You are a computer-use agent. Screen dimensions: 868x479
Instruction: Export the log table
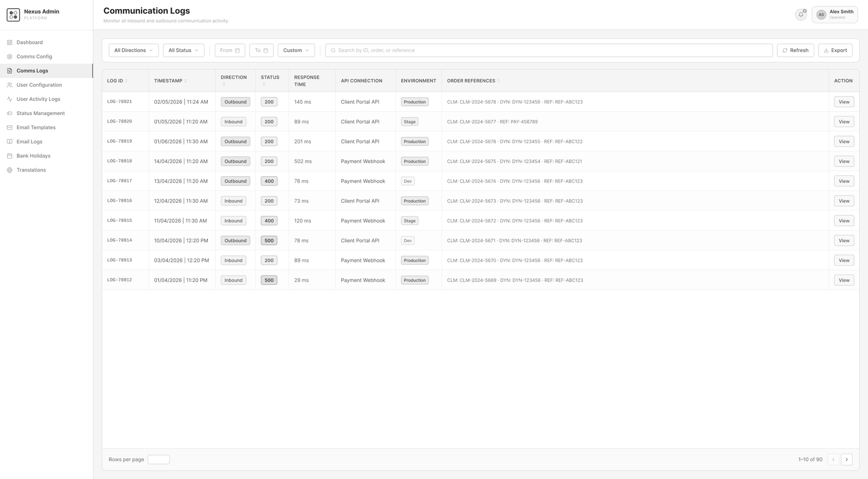(x=835, y=50)
